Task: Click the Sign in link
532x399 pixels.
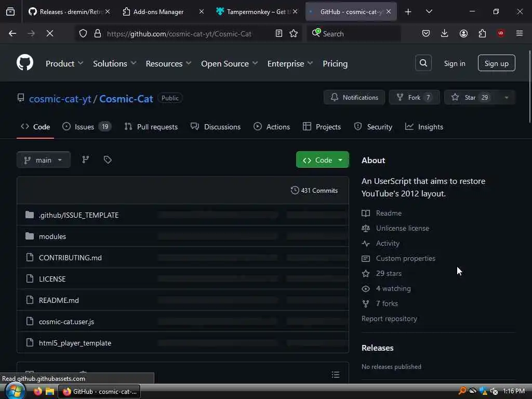Action: point(455,63)
